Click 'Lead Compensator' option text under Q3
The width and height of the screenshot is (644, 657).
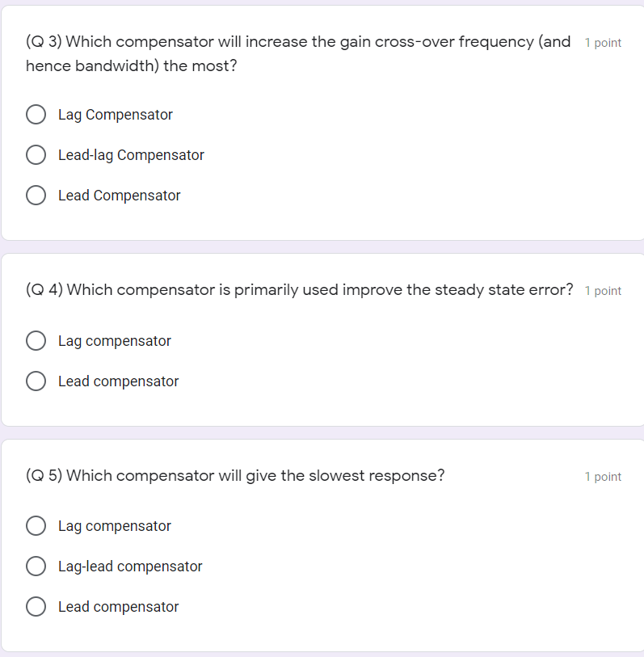point(120,196)
